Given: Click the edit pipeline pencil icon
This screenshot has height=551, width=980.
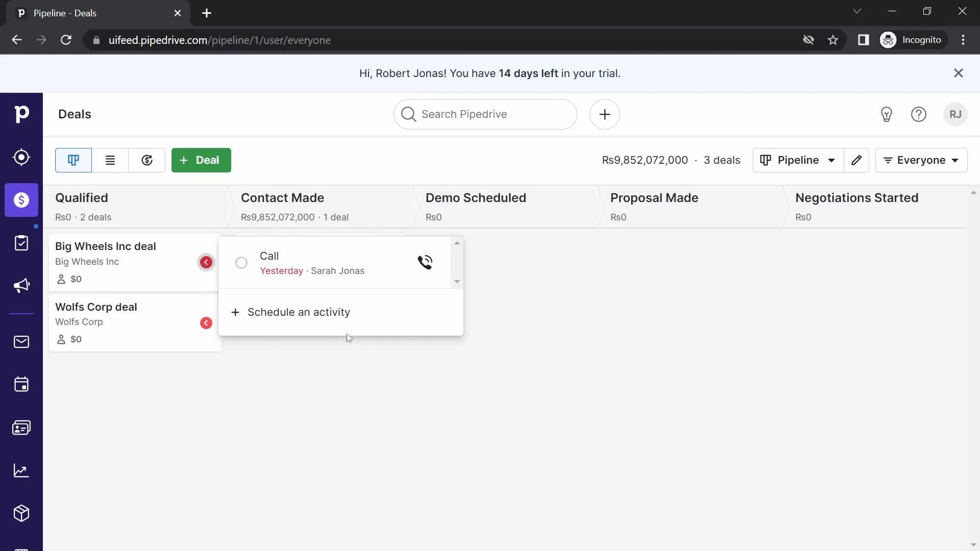Looking at the screenshot, I should [858, 160].
